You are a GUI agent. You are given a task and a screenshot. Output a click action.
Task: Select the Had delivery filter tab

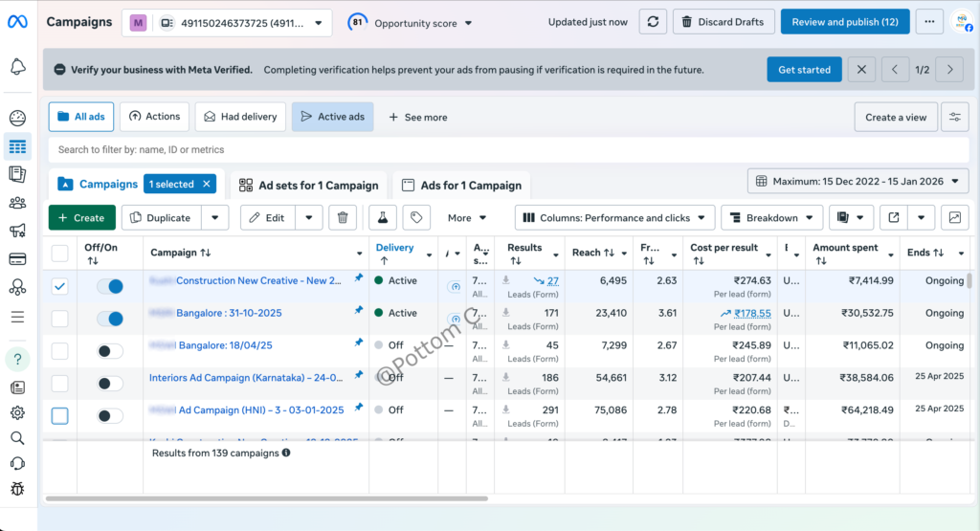(239, 117)
